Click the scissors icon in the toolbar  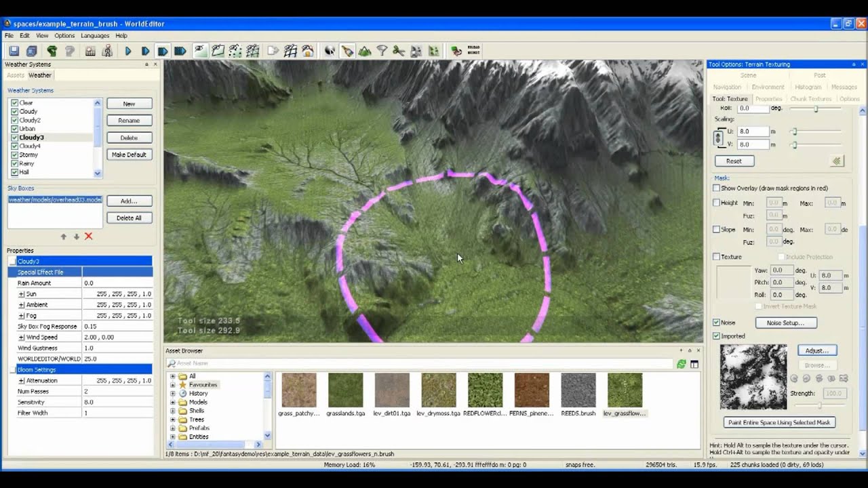tap(398, 51)
